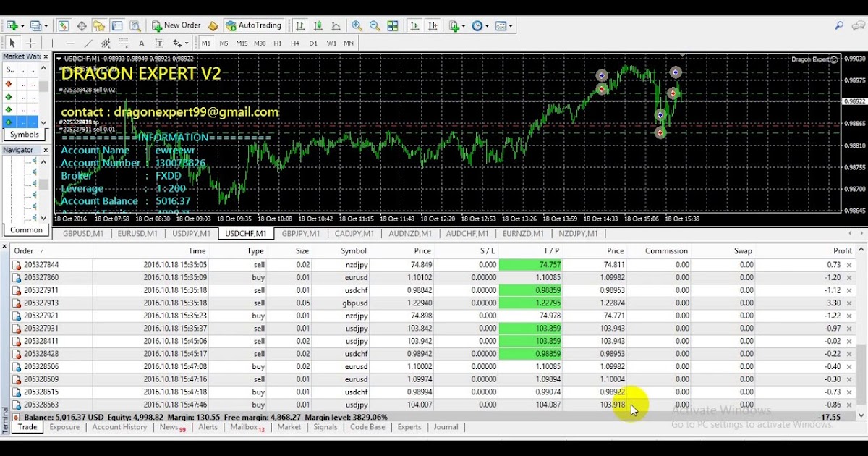Viewport: 868px width, 456px height.
Task: Open MetaEditor with the yellow diamond icon
Action: click(213, 25)
